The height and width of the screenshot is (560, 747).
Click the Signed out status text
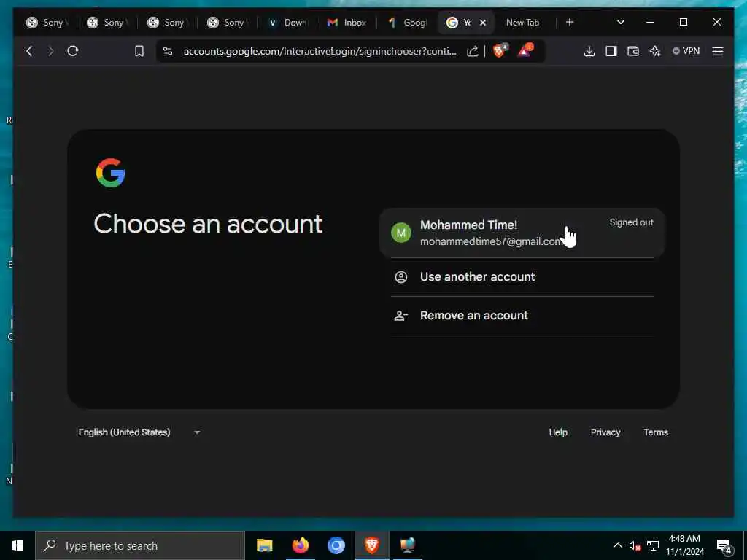point(631,222)
